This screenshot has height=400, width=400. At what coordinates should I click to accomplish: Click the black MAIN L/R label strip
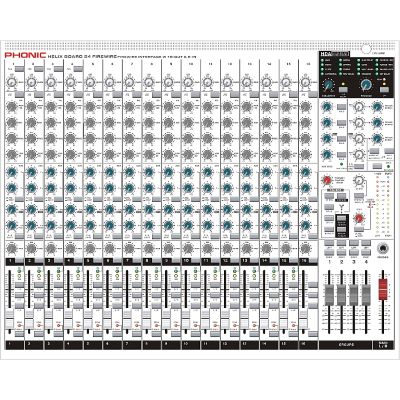click(x=383, y=345)
